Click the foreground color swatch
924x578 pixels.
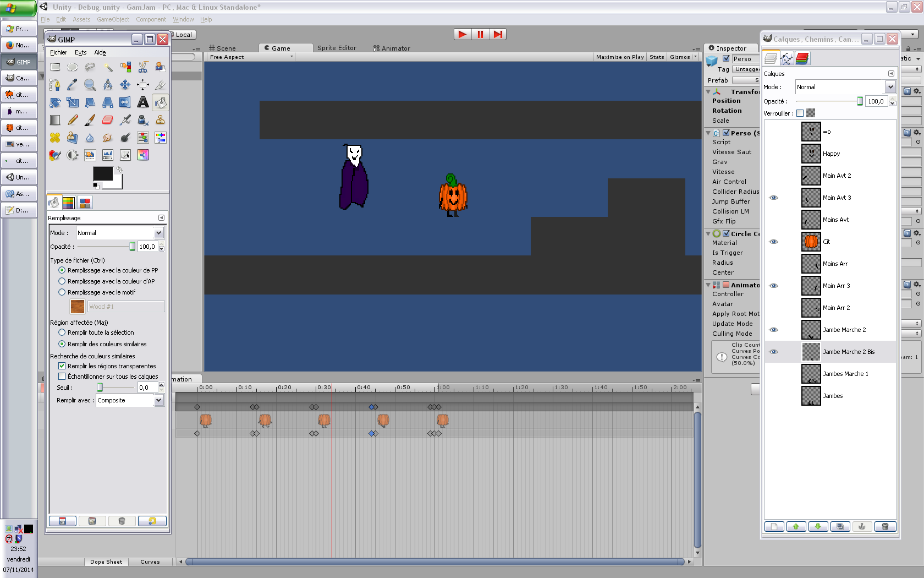tap(102, 174)
